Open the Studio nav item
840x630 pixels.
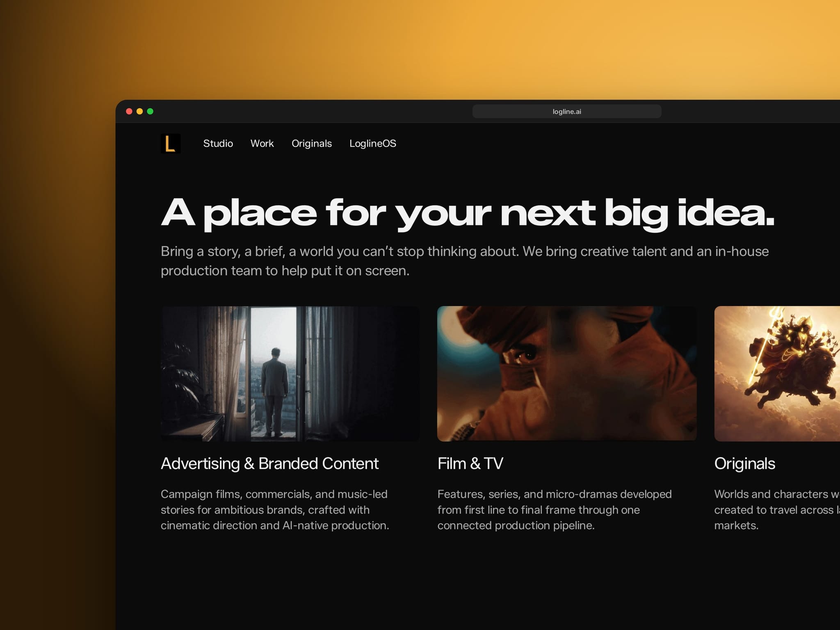218,144
